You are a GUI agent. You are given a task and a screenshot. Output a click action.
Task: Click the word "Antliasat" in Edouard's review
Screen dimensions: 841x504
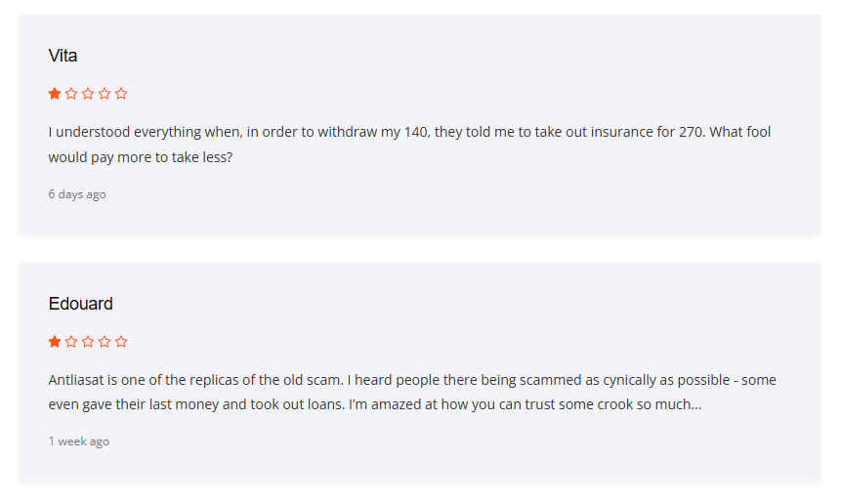pos(79,380)
